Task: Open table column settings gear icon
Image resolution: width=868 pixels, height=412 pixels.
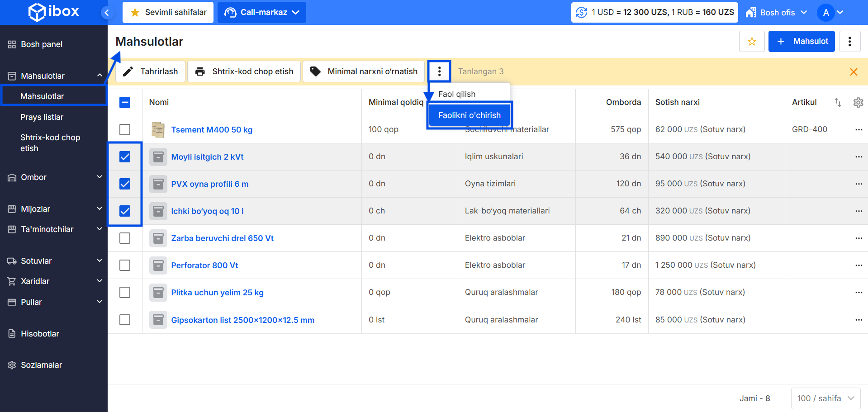Action: pos(858,103)
